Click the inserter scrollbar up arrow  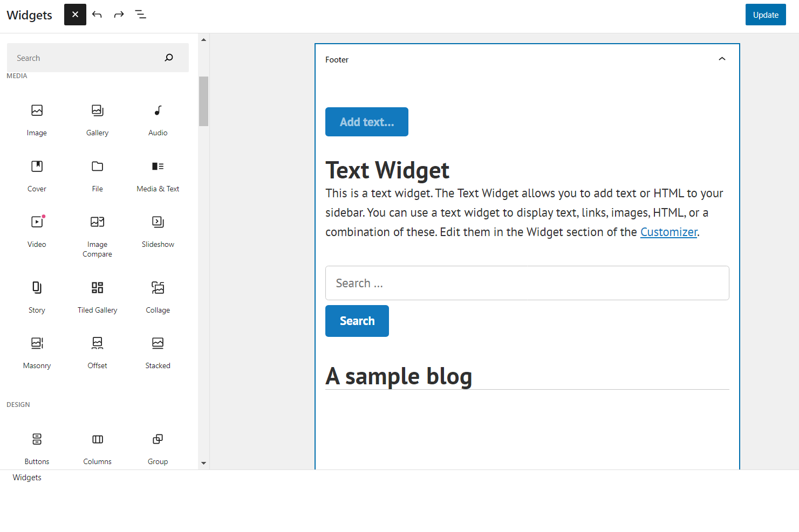(203, 39)
